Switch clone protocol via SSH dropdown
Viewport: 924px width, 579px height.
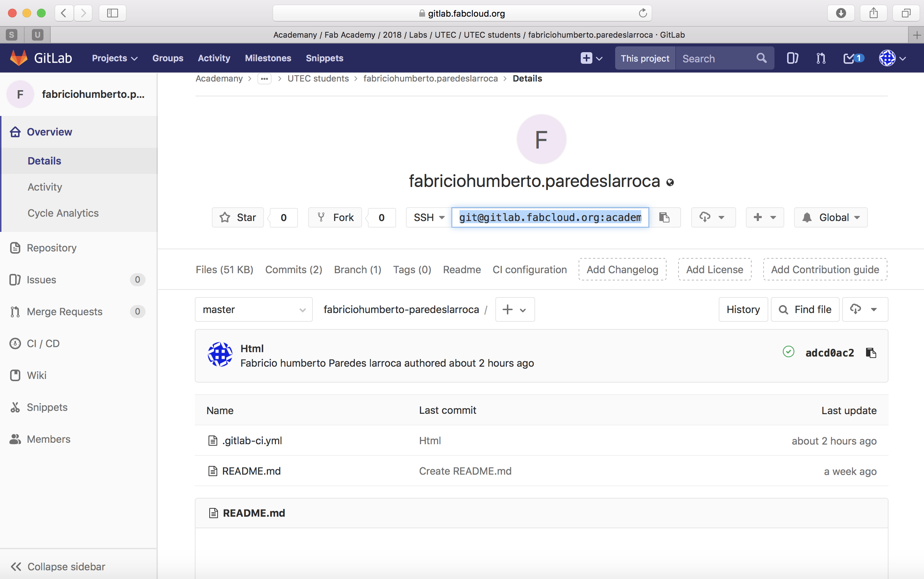pyautogui.click(x=429, y=217)
